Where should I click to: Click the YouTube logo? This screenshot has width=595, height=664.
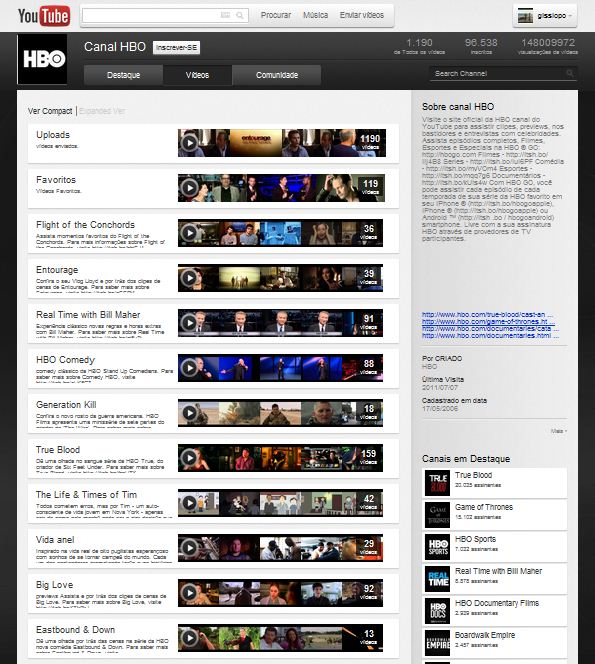[x=44, y=16]
